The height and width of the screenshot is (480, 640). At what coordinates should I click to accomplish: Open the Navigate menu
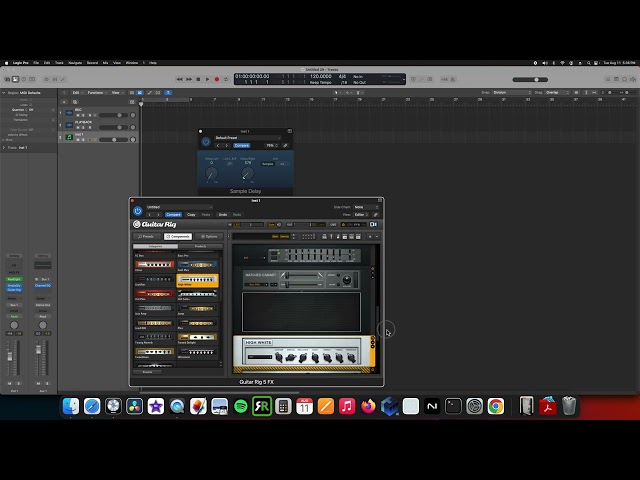[75, 63]
